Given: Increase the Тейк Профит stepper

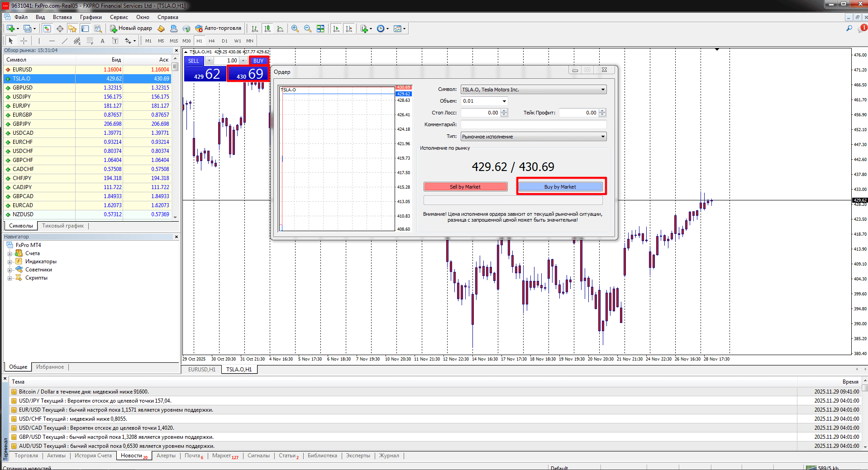Looking at the screenshot, I should (602, 111).
